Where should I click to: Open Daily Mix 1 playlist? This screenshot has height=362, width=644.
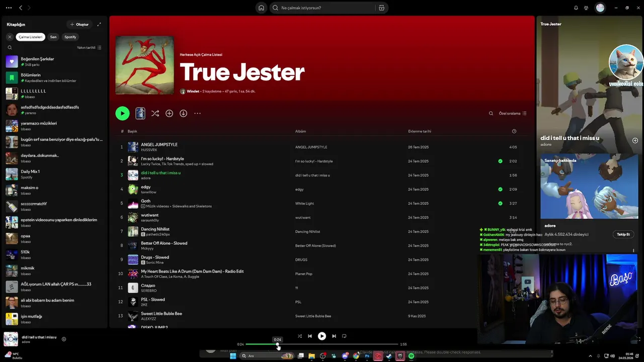tap(54, 174)
